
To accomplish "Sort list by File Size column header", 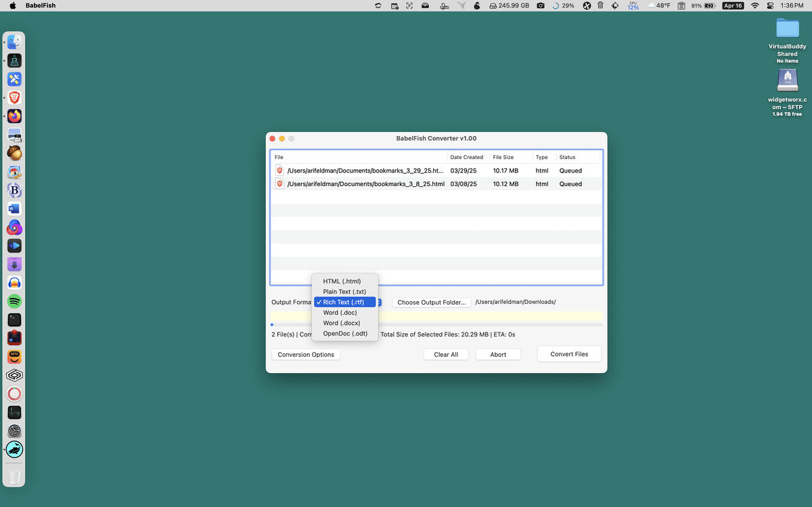I will coord(503,157).
